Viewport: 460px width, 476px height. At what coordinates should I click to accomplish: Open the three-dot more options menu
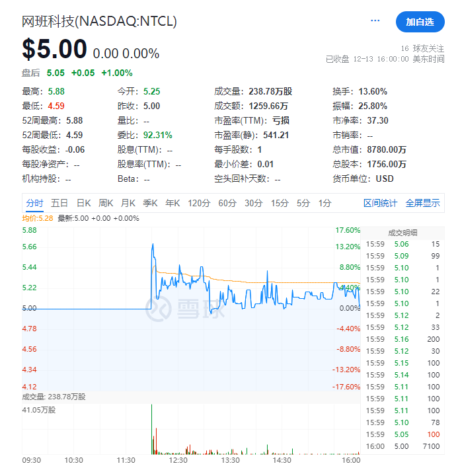(375, 20)
